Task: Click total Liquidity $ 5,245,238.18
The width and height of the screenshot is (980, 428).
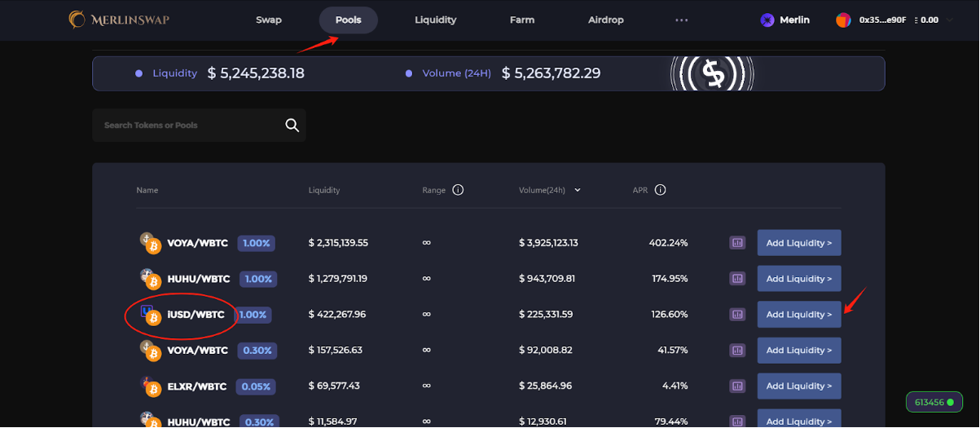Action: tap(256, 73)
